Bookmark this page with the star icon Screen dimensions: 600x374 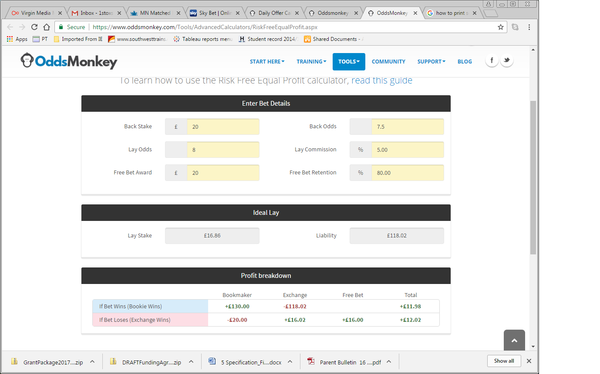tap(501, 27)
